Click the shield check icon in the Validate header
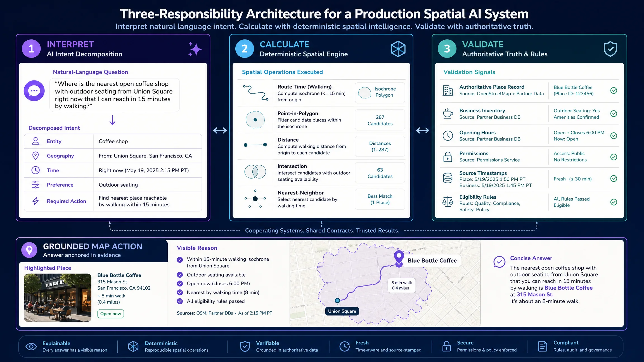 click(610, 49)
